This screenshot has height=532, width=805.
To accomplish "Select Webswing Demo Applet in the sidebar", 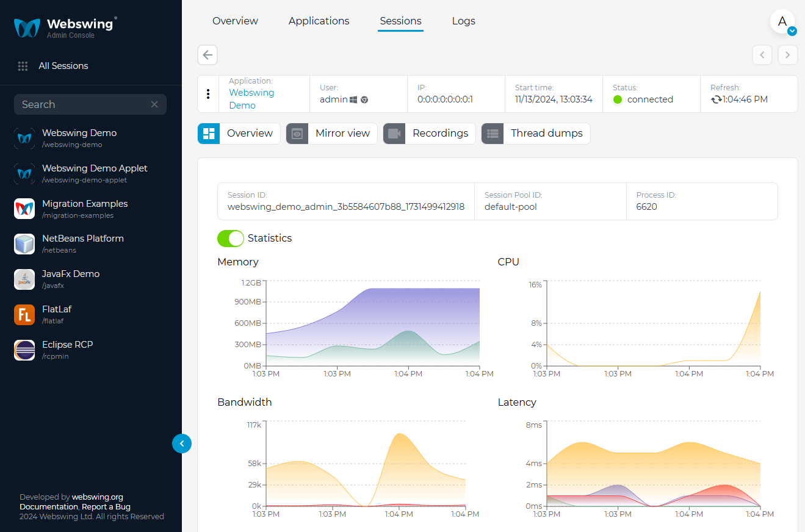I will (91, 174).
